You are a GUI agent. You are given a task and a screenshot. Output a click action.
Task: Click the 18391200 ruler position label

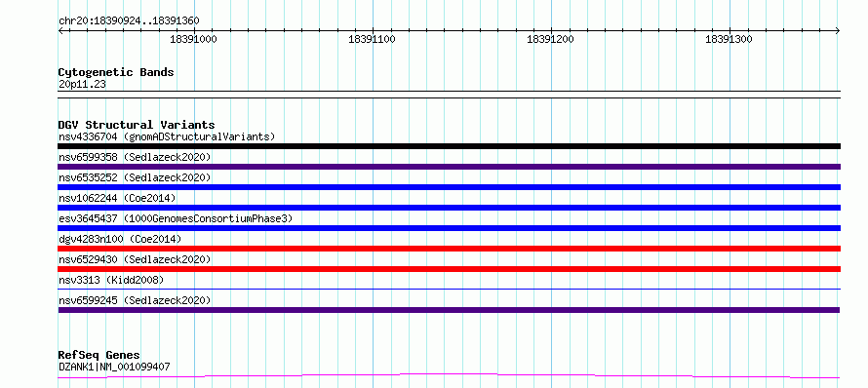(550, 39)
